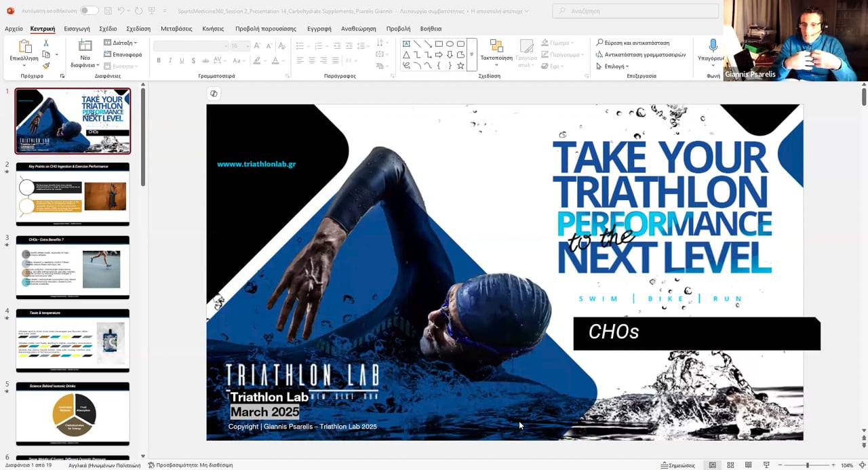Switch to the Προβολή παρουσίασης tab

tap(266, 28)
